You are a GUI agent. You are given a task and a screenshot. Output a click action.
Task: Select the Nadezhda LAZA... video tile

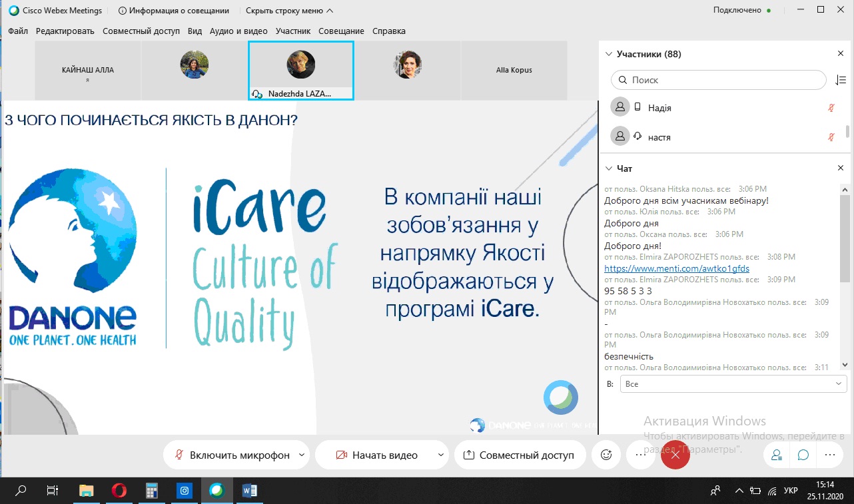(301, 71)
